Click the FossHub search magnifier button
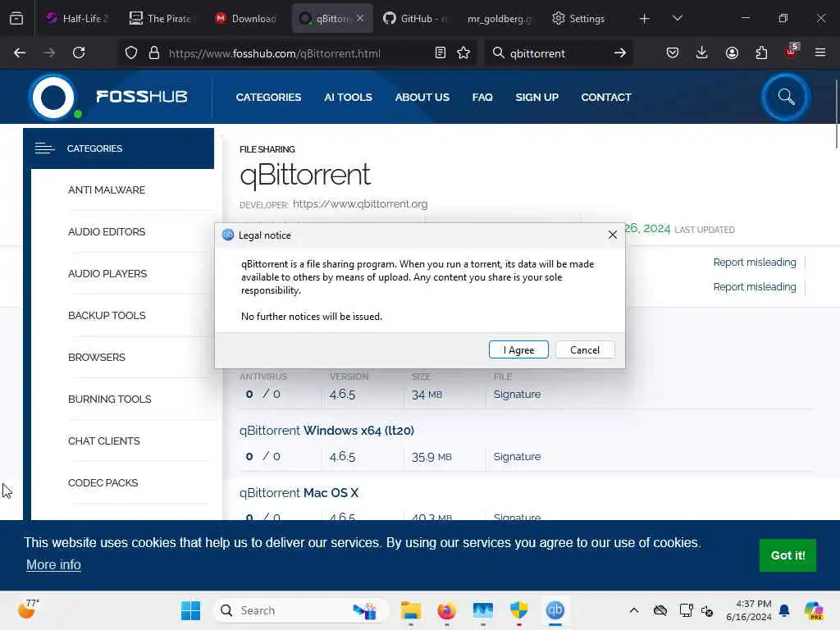The width and height of the screenshot is (840, 630). click(785, 97)
